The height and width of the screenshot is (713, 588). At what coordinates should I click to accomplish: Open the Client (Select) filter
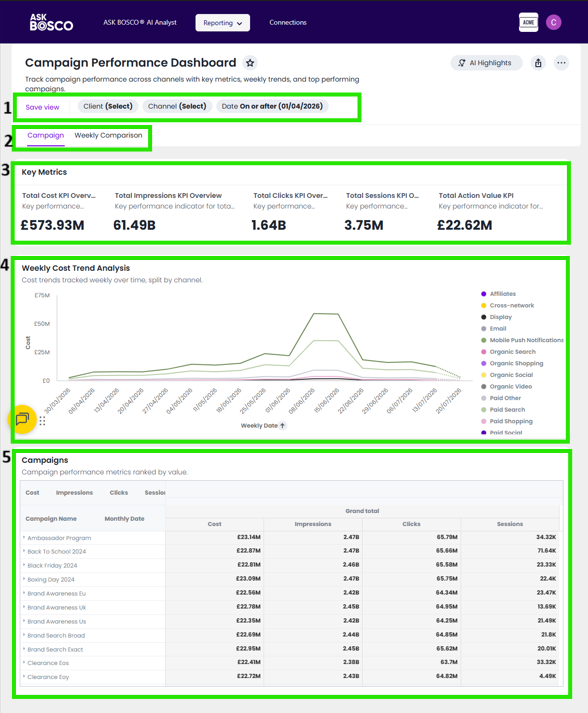pos(108,106)
